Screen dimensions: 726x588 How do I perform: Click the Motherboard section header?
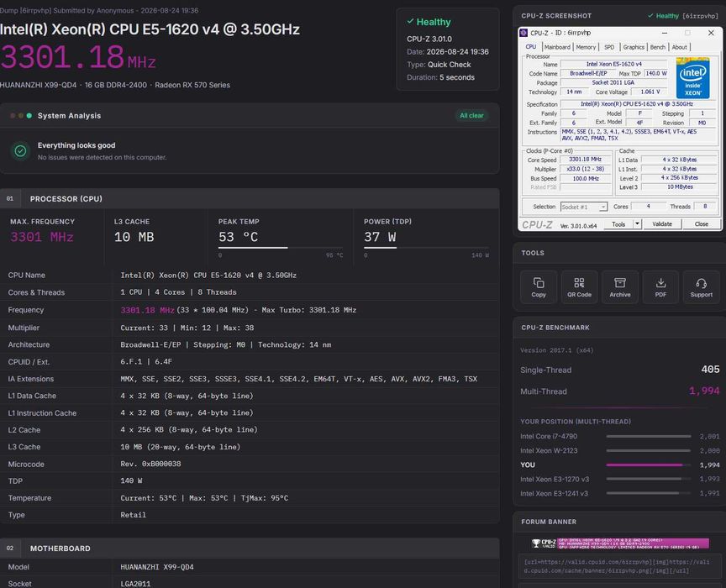(250, 549)
